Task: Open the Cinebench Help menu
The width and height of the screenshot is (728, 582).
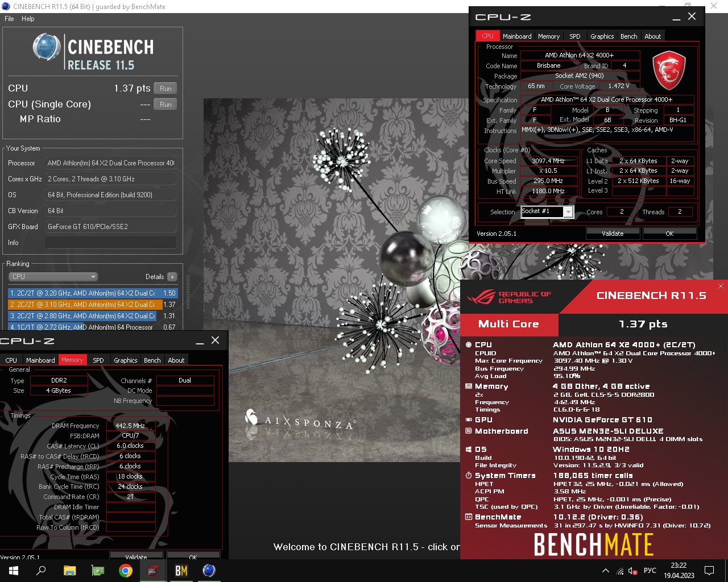Action: coord(28,19)
